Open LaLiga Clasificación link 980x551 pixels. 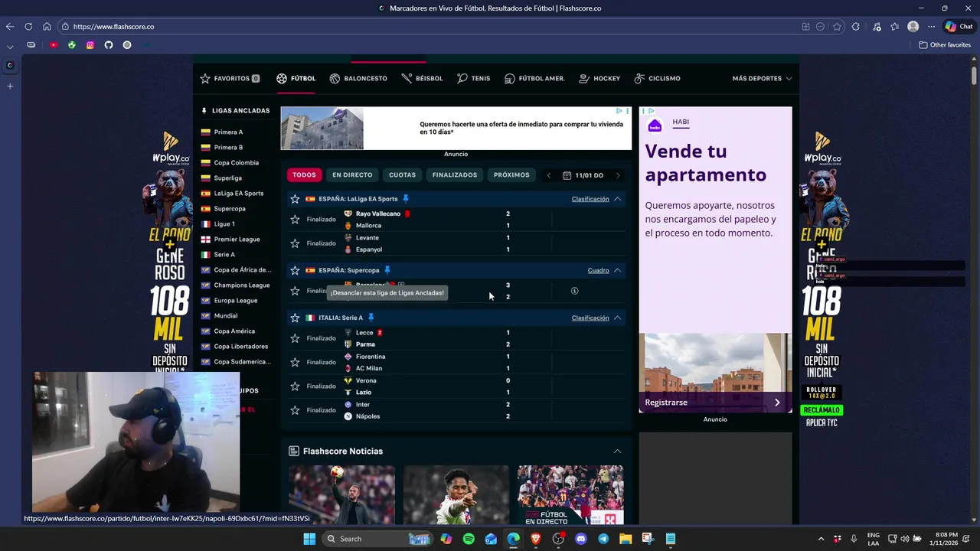590,199
